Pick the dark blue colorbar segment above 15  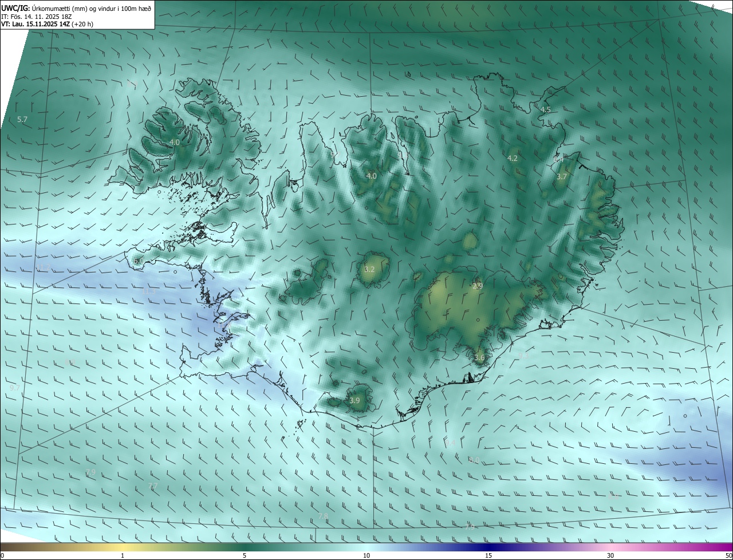[488, 547]
